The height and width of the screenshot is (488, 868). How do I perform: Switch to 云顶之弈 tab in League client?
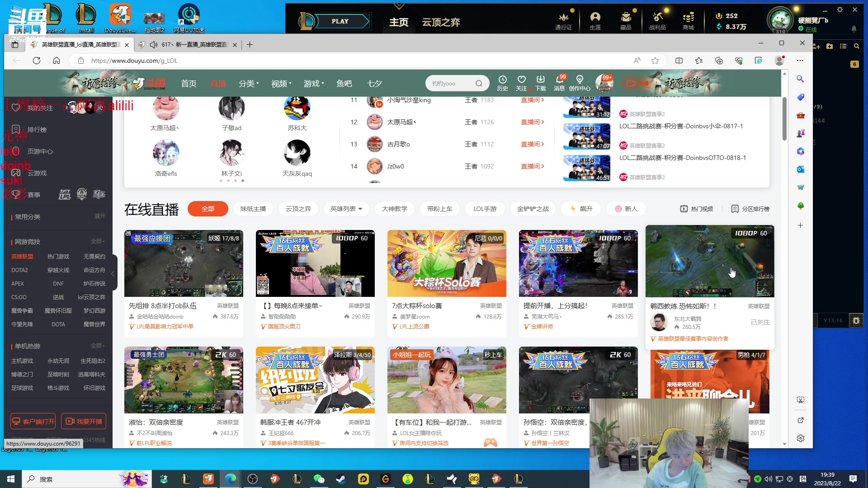point(441,22)
